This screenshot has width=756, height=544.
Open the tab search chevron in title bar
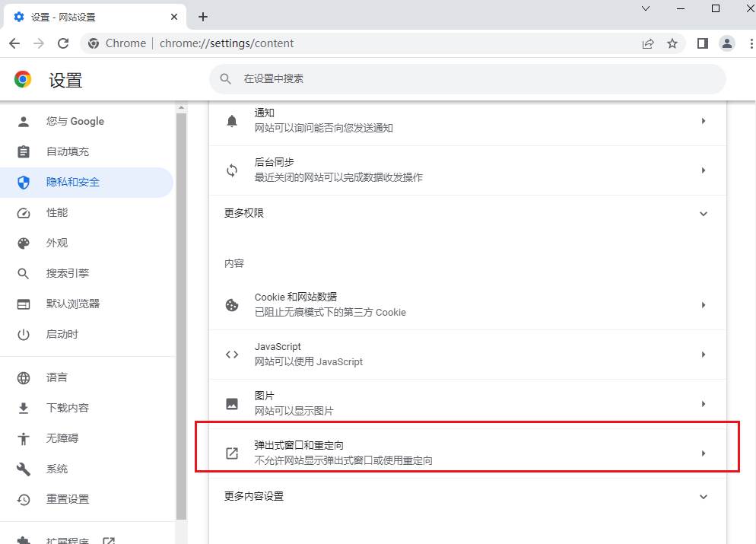pyautogui.click(x=646, y=8)
